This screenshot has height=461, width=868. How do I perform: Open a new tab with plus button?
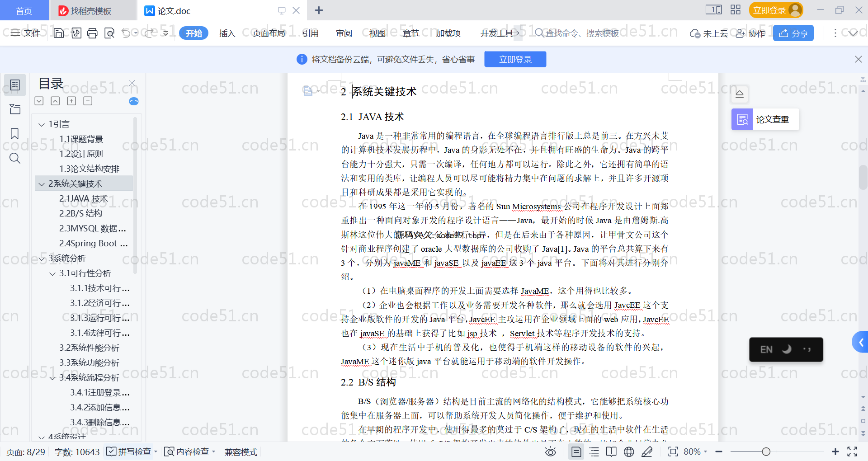(x=319, y=10)
